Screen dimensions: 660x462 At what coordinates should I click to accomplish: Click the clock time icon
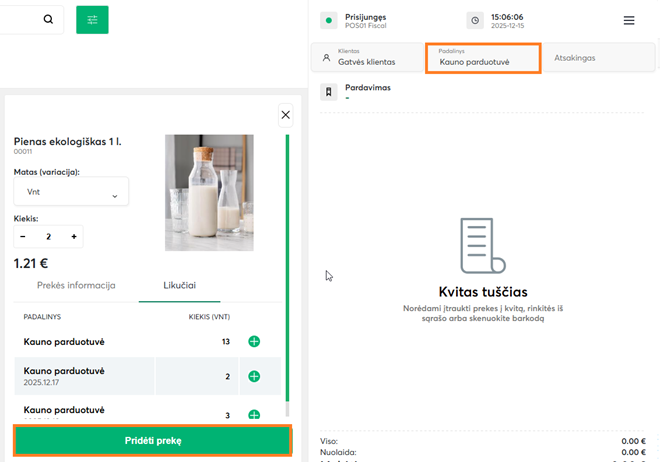(x=474, y=20)
